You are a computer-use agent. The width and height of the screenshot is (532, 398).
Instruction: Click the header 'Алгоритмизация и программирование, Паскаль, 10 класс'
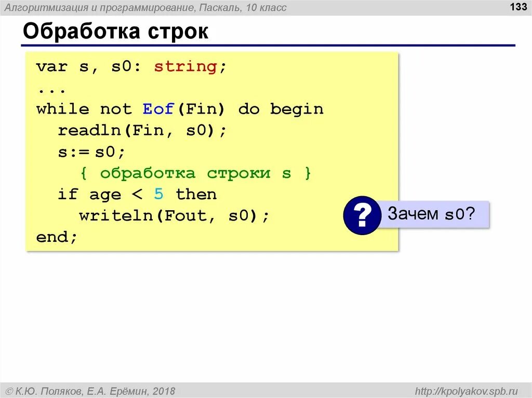click(x=145, y=7)
